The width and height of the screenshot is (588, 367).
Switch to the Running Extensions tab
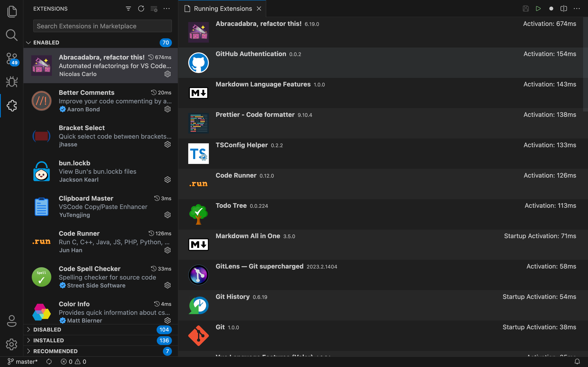coord(222,9)
